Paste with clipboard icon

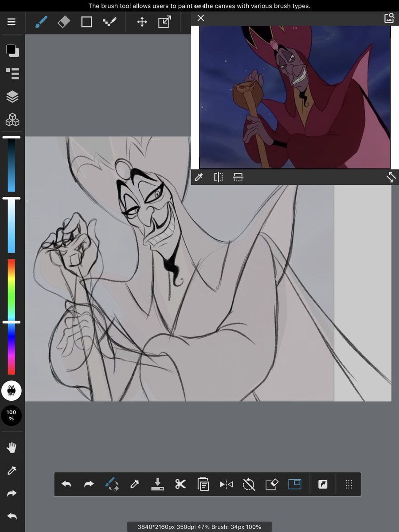pyautogui.click(x=203, y=484)
